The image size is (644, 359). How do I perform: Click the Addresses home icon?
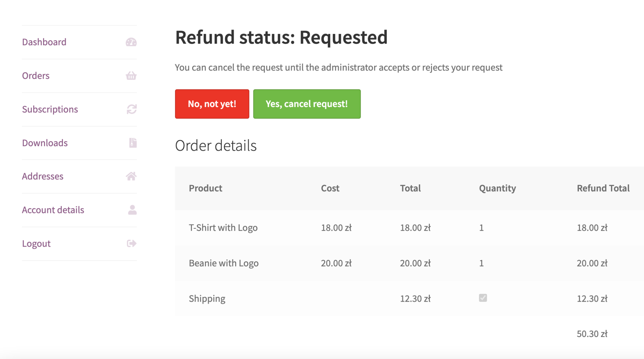pyautogui.click(x=131, y=176)
